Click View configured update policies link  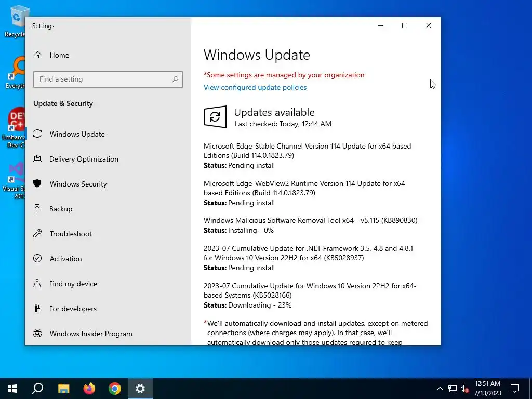tap(255, 87)
